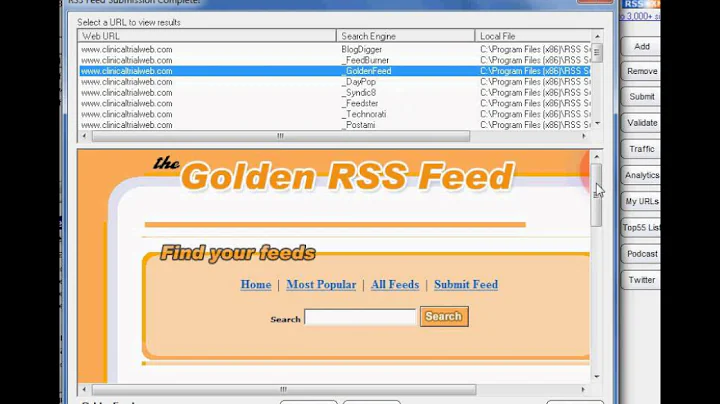Focus the Search text field
This screenshot has height=404, width=720.
pos(360,317)
